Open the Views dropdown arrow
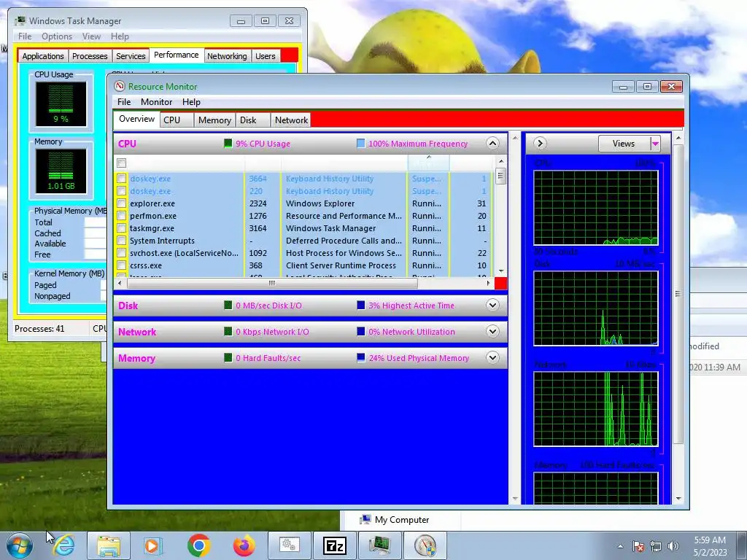The width and height of the screenshot is (747, 560). pyautogui.click(x=656, y=144)
